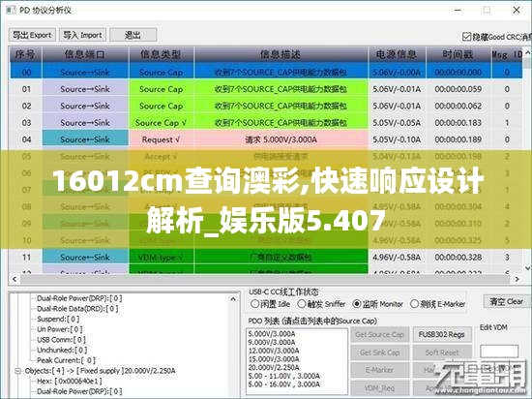Click the 时间戳 column header

pyautogui.click(x=458, y=54)
